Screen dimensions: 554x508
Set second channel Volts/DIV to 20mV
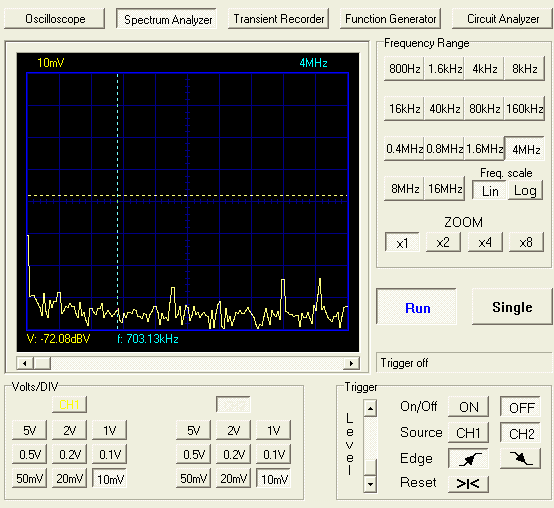click(x=233, y=478)
